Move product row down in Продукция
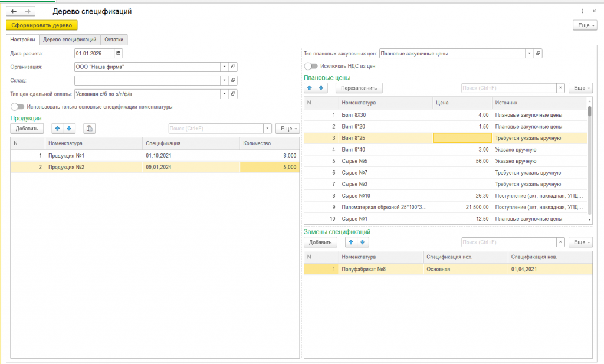This screenshot has height=364, width=604. (x=69, y=129)
